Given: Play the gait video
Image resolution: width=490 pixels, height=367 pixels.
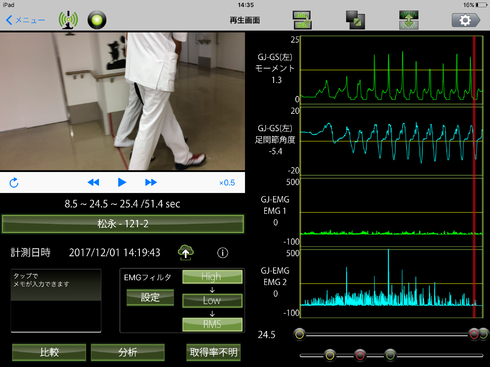Looking at the screenshot, I should tap(122, 182).
